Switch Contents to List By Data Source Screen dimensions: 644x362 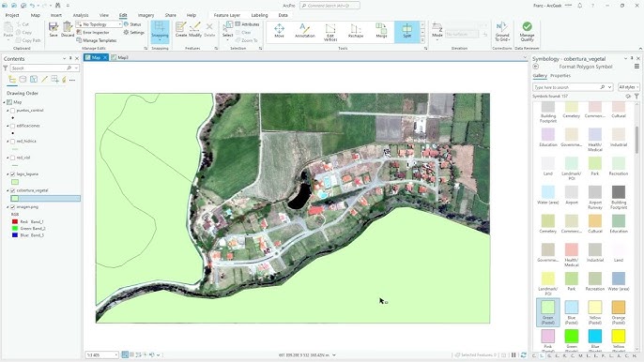tap(23, 80)
